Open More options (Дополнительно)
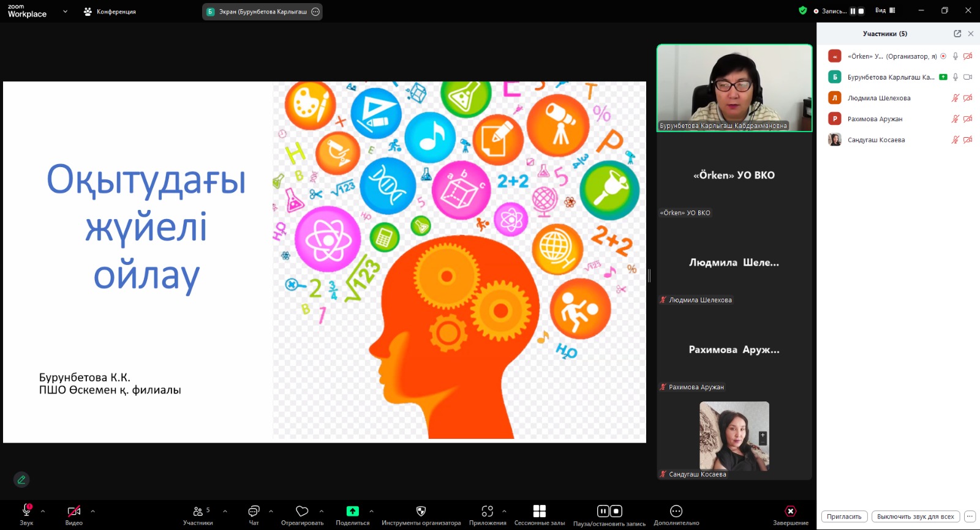Image resolution: width=980 pixels, height=530 pixels. pyautogui.click(x=676, y=512)
